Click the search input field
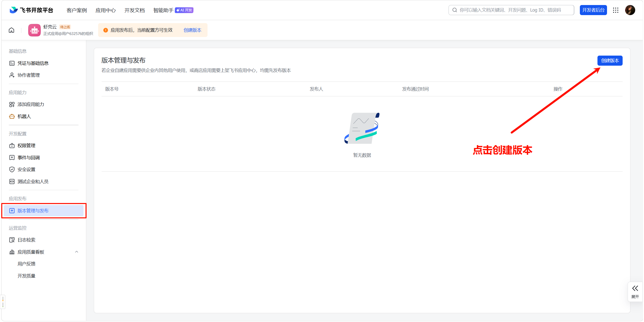Viewport: 644px width, 322px height. (x=511, y=10)
